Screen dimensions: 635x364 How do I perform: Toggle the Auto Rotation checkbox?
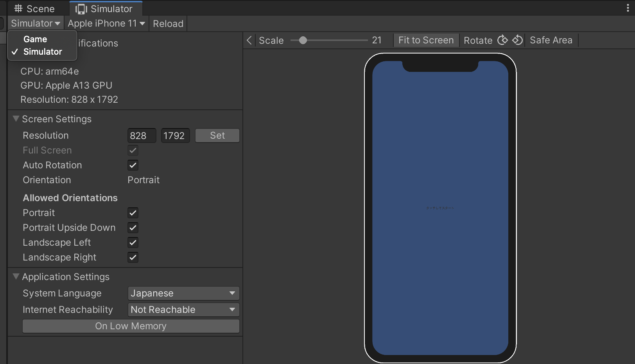point(133,165)
